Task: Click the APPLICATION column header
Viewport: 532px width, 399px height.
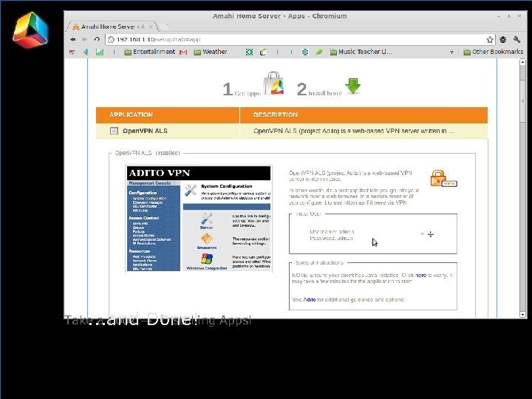Action: [x=168, y=115]
